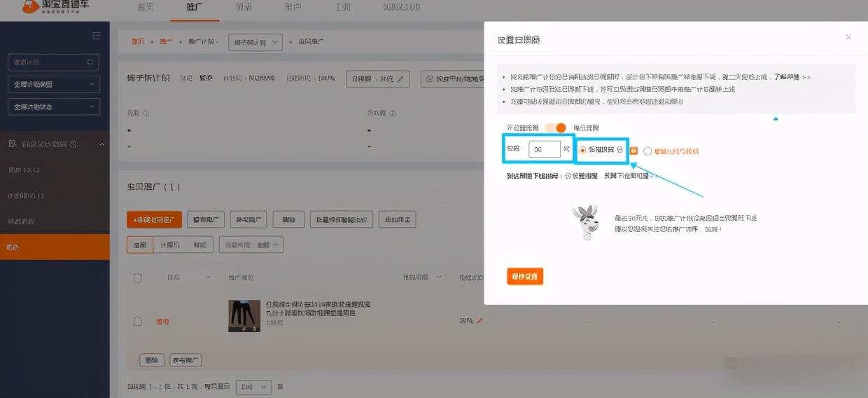The image size is (868, 398).
Task: Click the magnifier icon in sidebar search
Action: coord(90,62)
